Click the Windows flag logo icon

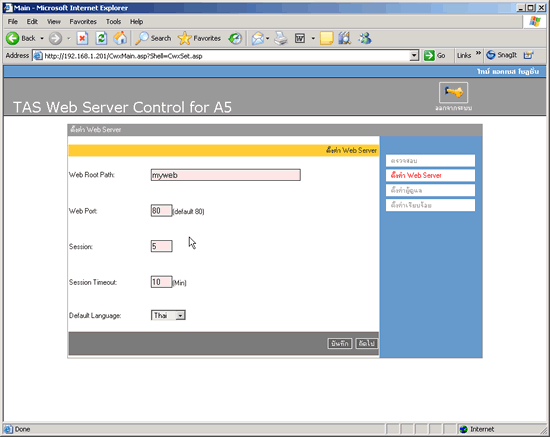(x=535, y=21)
